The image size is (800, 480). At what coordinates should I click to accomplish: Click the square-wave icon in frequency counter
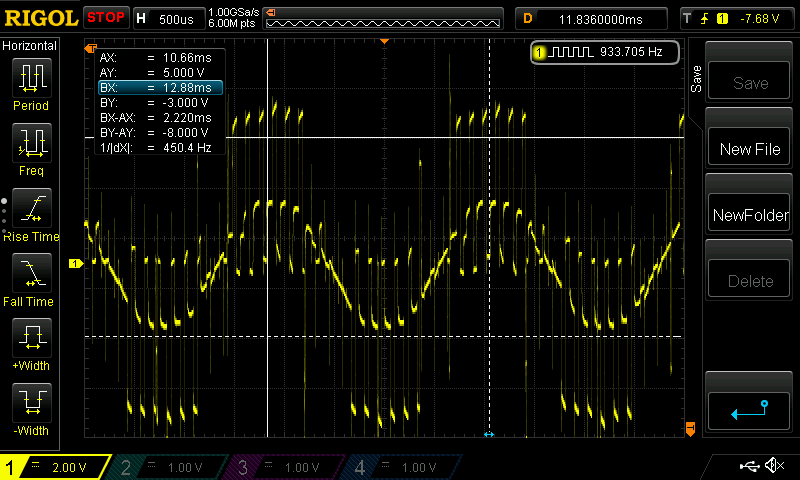click(572, 52)
